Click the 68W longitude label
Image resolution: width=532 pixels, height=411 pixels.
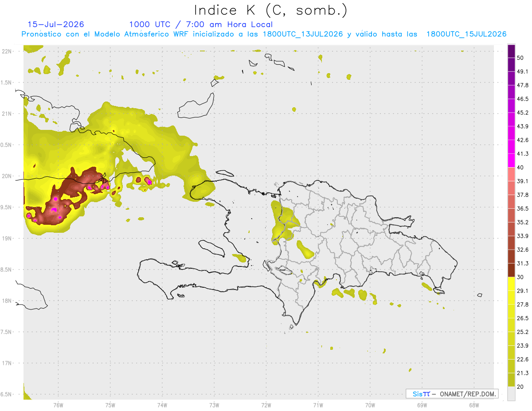474,405
